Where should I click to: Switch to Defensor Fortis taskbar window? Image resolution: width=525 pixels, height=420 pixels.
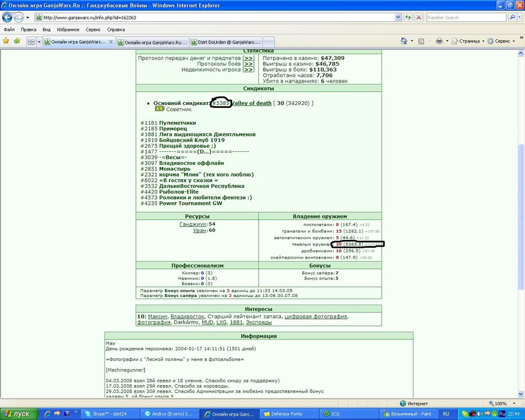(288, 414)
